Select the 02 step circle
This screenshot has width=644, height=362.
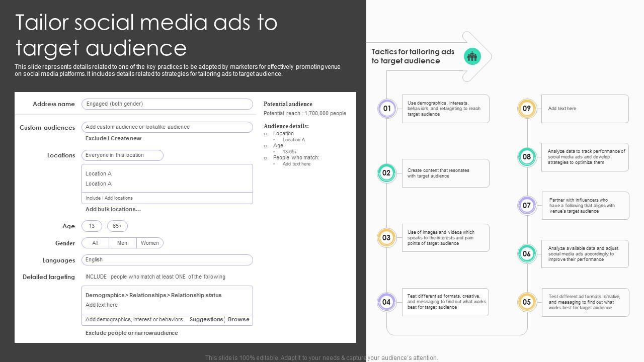(386, 173)
